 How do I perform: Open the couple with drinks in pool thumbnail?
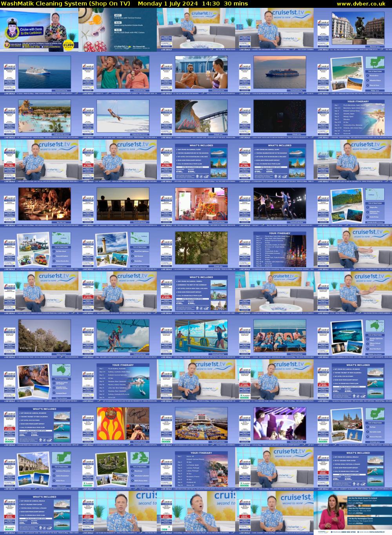pos(196,74)
